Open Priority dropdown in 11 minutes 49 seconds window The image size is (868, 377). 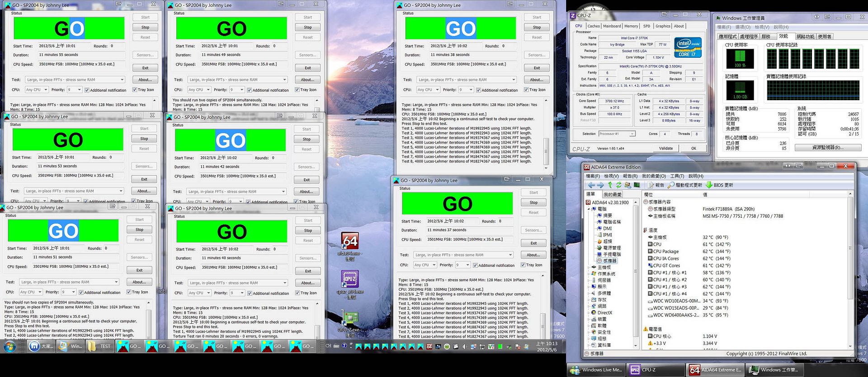coord(237,90)
